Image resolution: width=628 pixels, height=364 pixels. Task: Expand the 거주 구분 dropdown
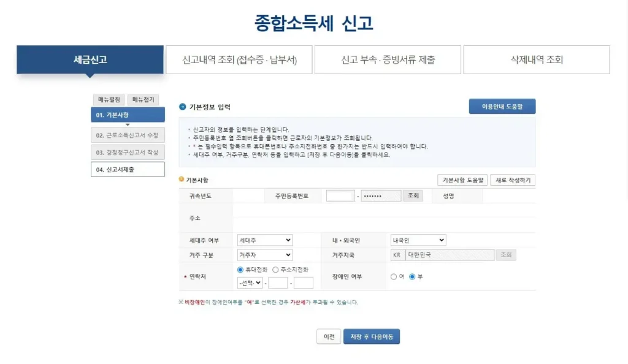pos(265,255)
